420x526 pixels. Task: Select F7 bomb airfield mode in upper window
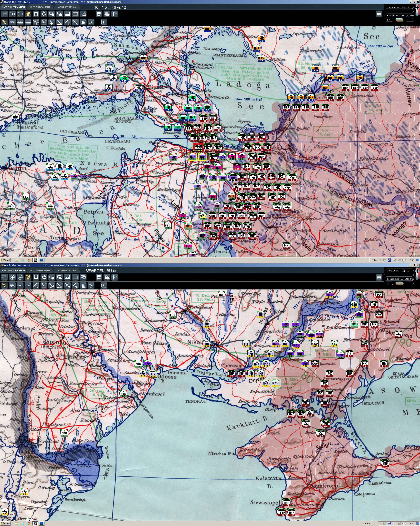coord(52,22)
